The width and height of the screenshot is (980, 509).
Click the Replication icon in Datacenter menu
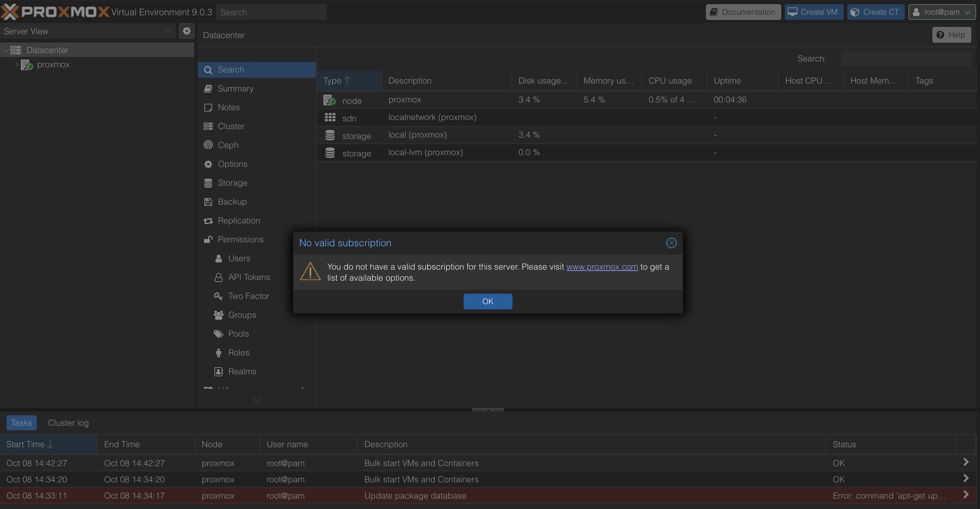pyautogui.click(x=208, y=221)
